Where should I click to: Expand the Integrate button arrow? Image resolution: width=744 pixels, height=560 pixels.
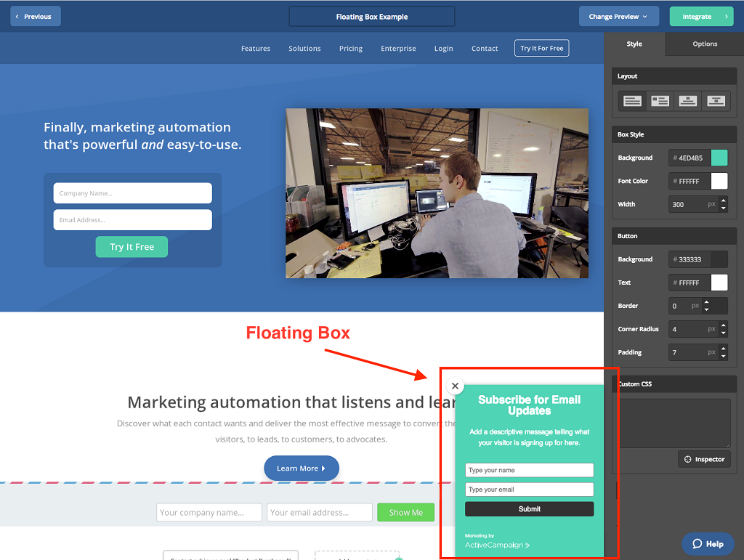point(726,16)
